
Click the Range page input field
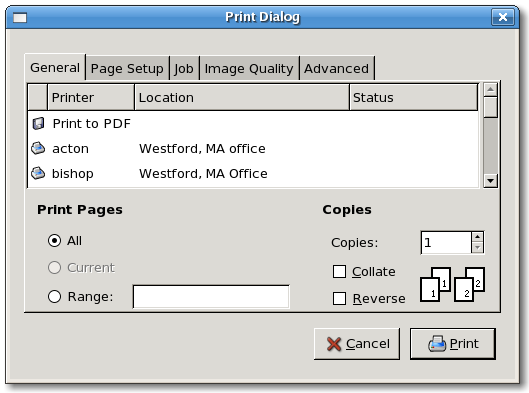point(211,297)
